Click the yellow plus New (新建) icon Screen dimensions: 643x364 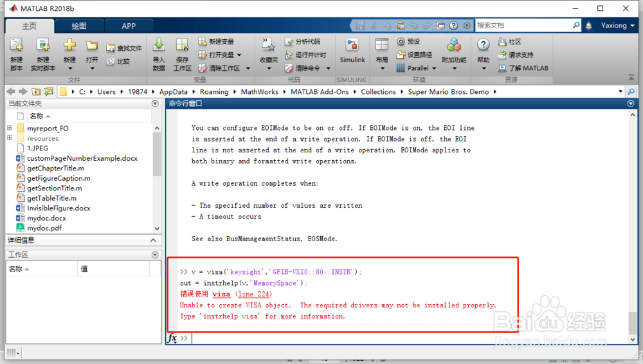(69, 45)
